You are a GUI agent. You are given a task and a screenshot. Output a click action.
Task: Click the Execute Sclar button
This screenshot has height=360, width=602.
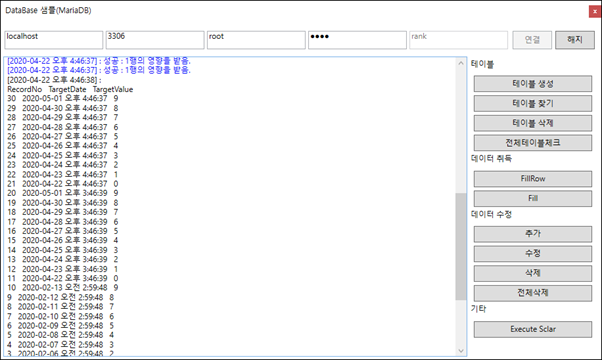[533, 329]
